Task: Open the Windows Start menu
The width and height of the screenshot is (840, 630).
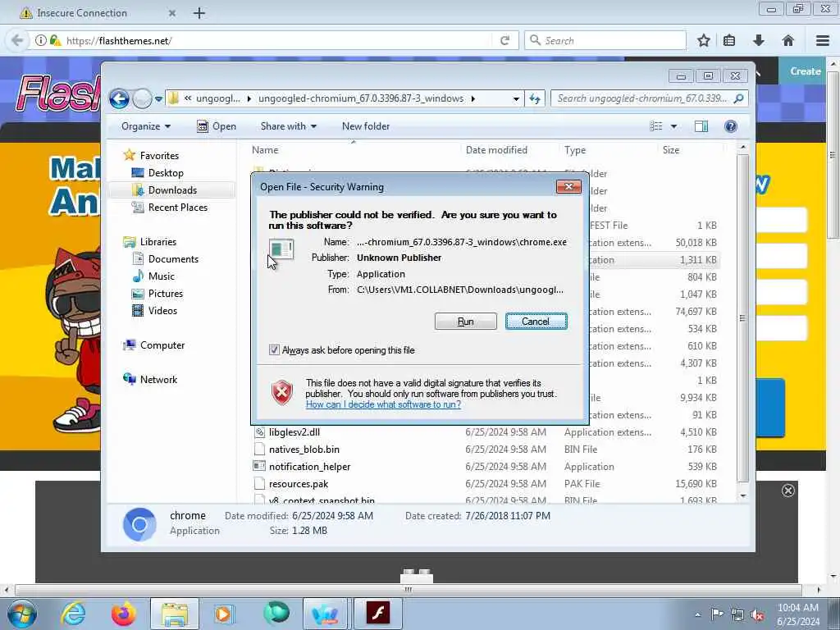Action: coord(22,614)
